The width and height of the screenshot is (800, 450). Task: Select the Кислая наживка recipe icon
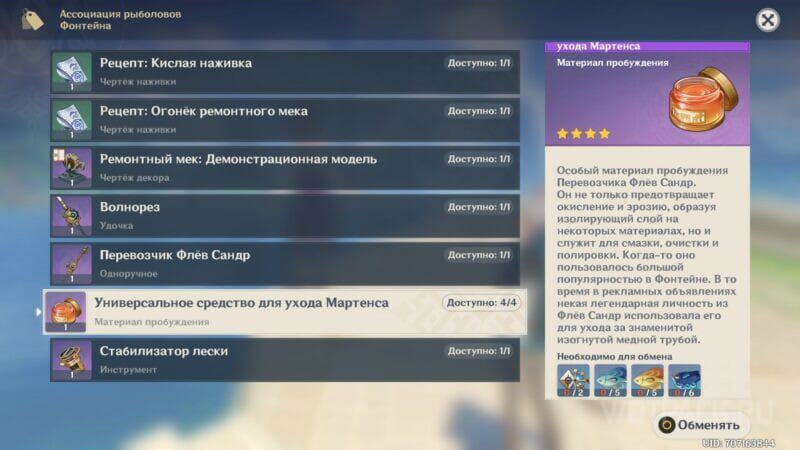click(71, 72)
